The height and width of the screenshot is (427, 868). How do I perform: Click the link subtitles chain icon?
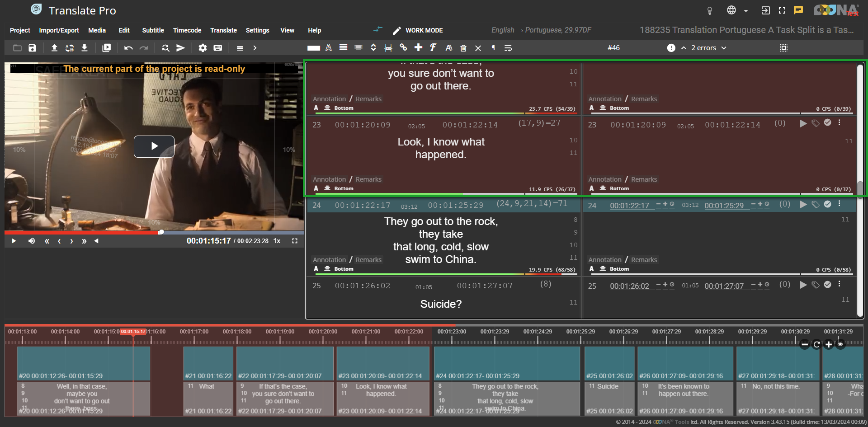coord(403,47)
